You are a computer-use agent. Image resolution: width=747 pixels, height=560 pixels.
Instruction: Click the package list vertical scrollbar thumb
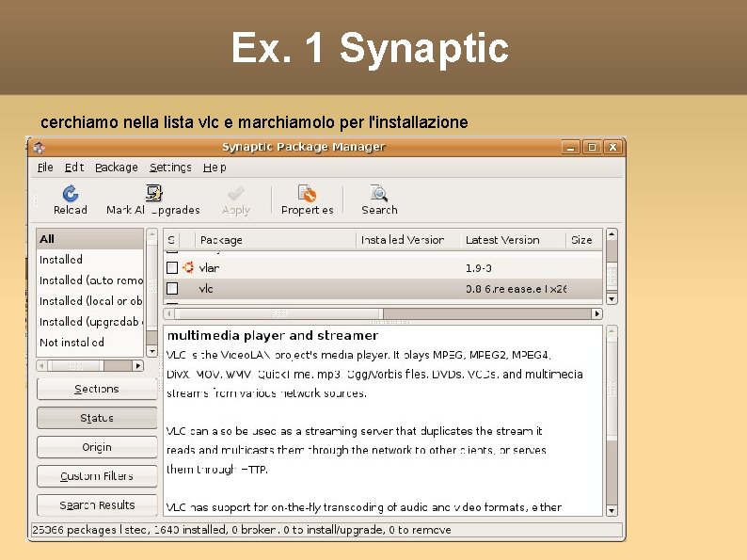click(612, 276)
